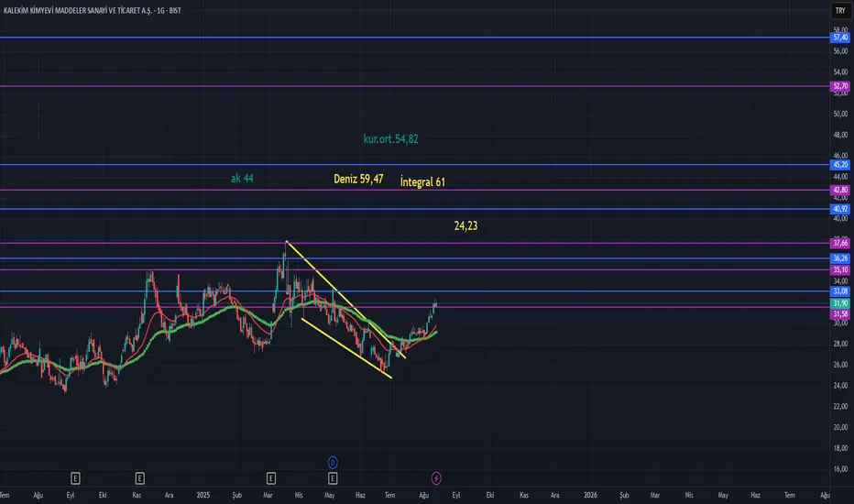Click the green 31,90 current price label

click(x=840, y=303)
